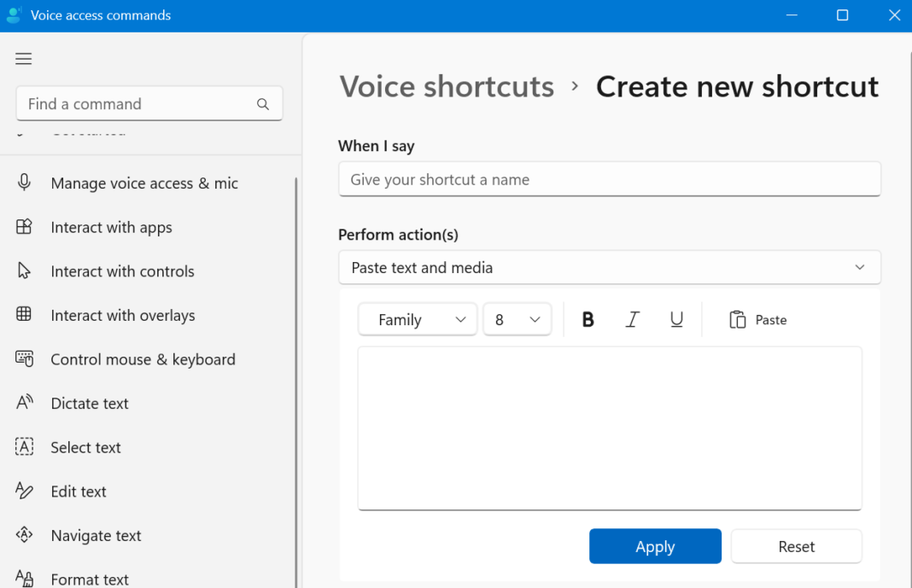
Task: Click the Interact with overlays grid icon
Action: (x=26, y=315)
